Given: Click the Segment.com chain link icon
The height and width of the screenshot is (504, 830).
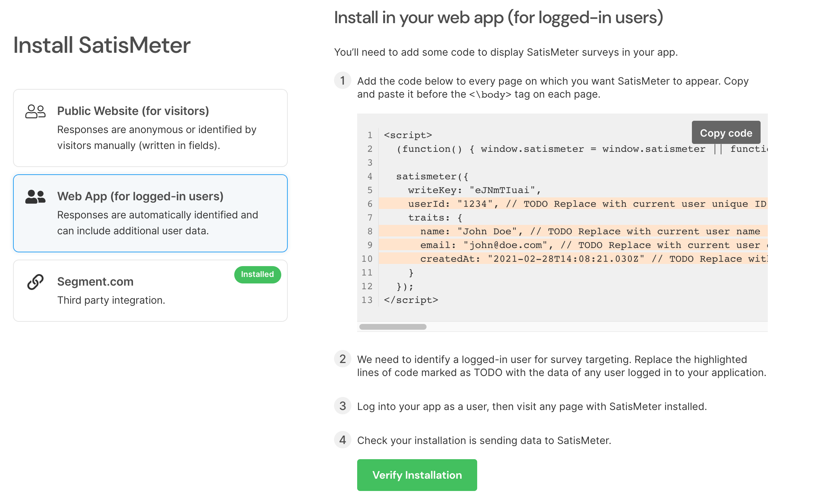Looking at the screenshot, I should (x=35, y=282).
